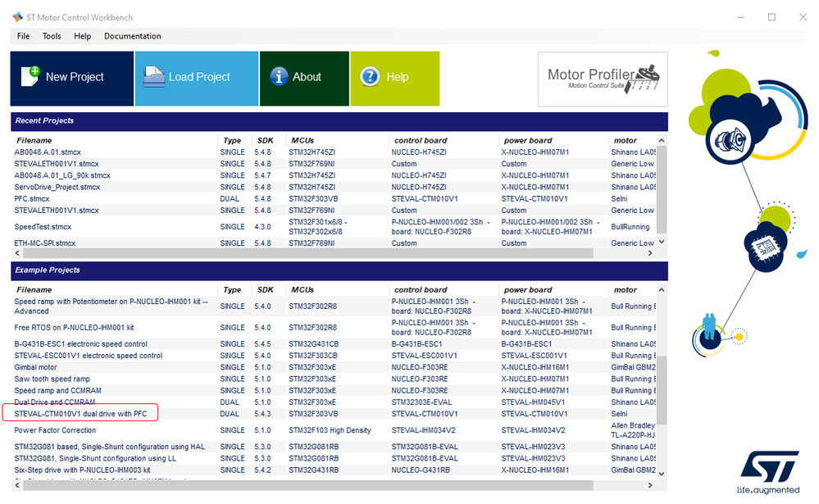
Task: Click the Load Project button label
Action: [x=199, y=77]
